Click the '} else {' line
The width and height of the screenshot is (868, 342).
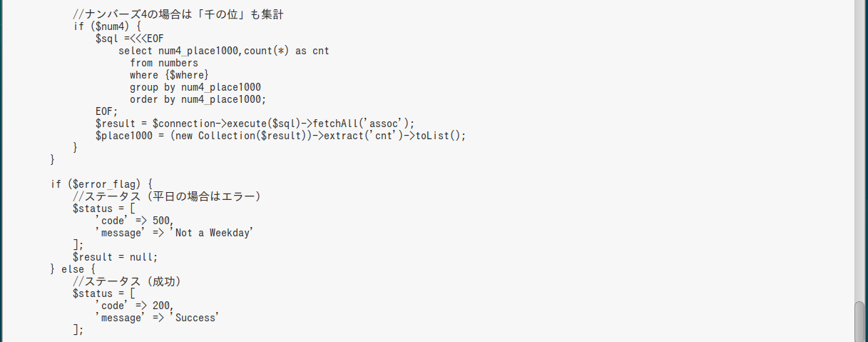click(x=72, y=269)
